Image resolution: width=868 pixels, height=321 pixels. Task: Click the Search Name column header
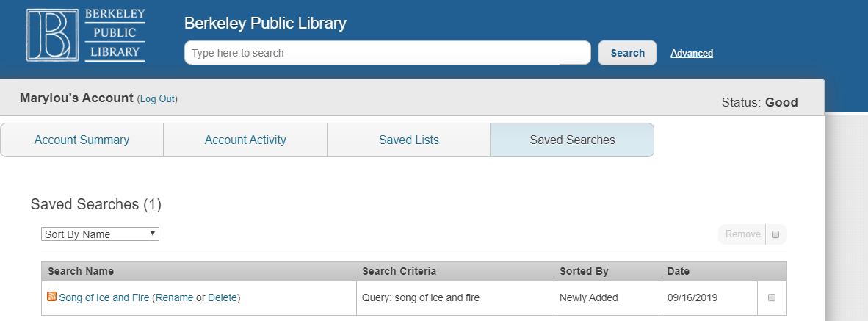point(81,271)
